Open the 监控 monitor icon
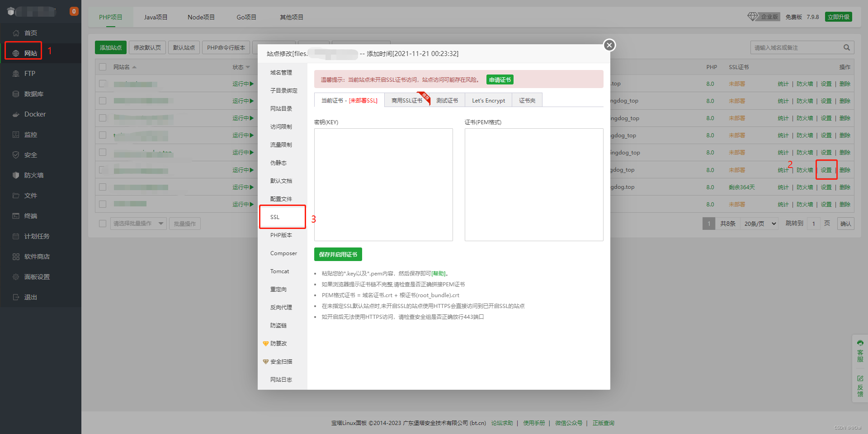 [x=16, y=135]
